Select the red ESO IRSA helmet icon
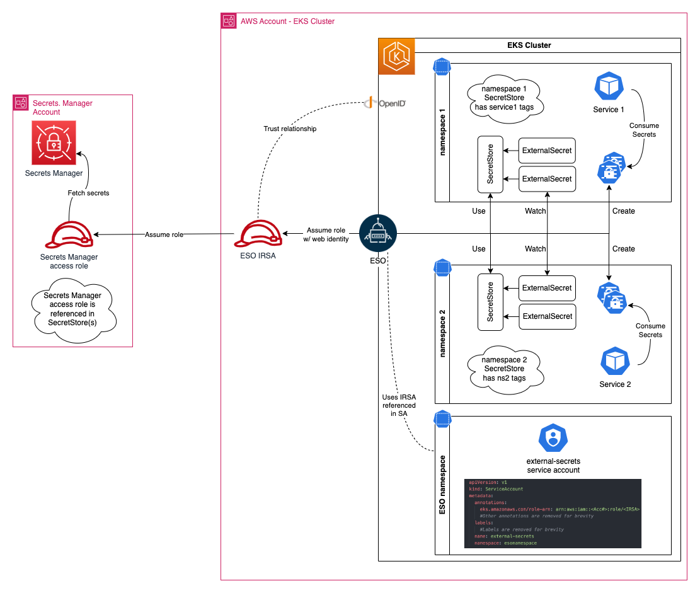Image resolution: width=700 pixels, height=593 pixels. point(258,234)
